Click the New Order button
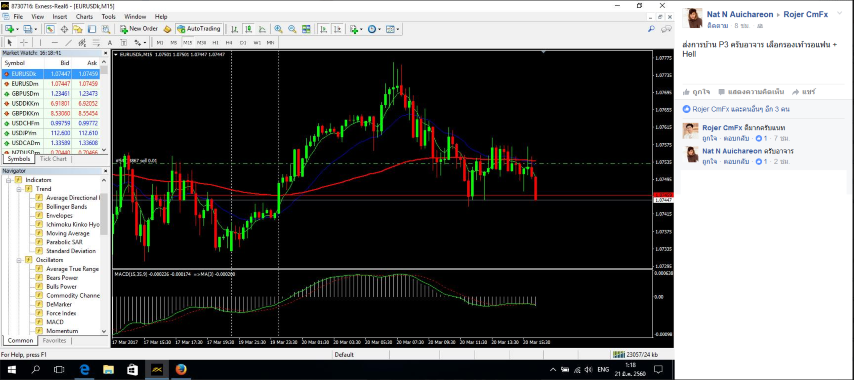The height and width of the screenshot is (380, 854). [139, 29]
